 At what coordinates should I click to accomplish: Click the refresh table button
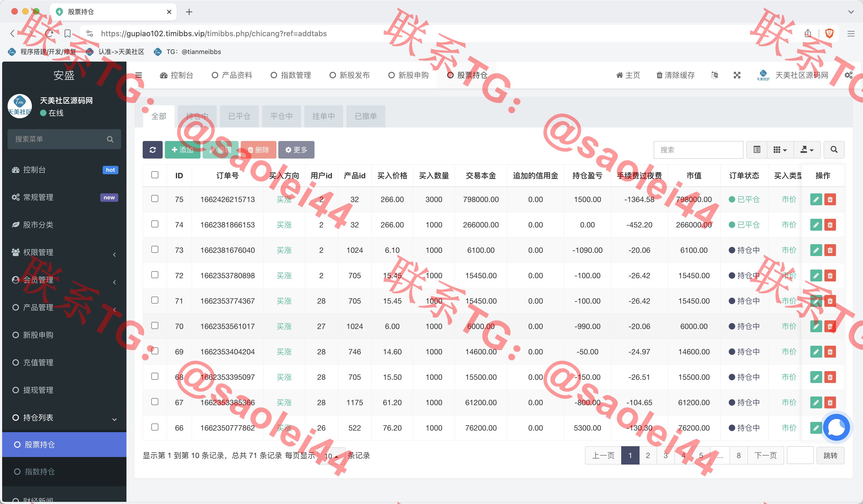click(152, 150)
